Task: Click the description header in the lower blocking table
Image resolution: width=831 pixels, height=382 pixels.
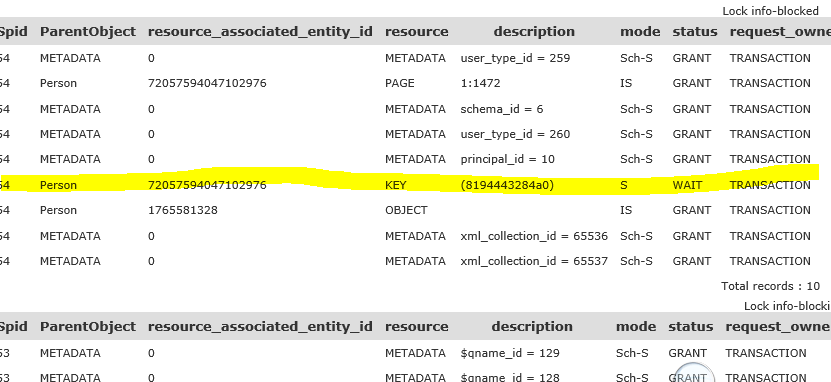Action: coord(532,327)
